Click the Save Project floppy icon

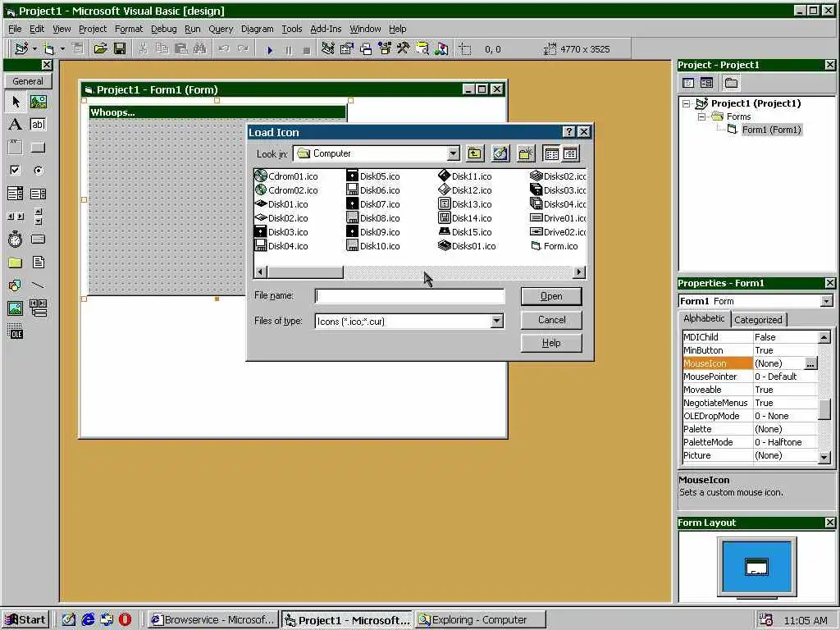(120, 48)
